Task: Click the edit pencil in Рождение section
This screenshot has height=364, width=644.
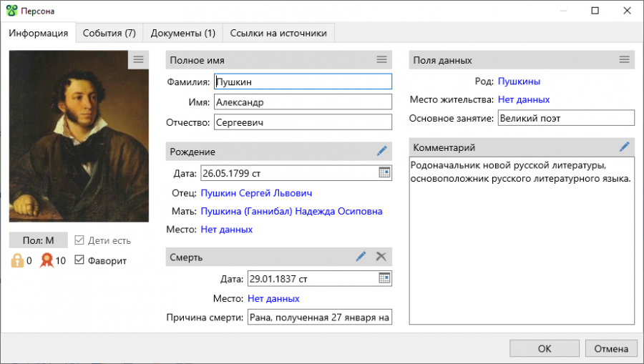Action: click(x=382, y=151)
